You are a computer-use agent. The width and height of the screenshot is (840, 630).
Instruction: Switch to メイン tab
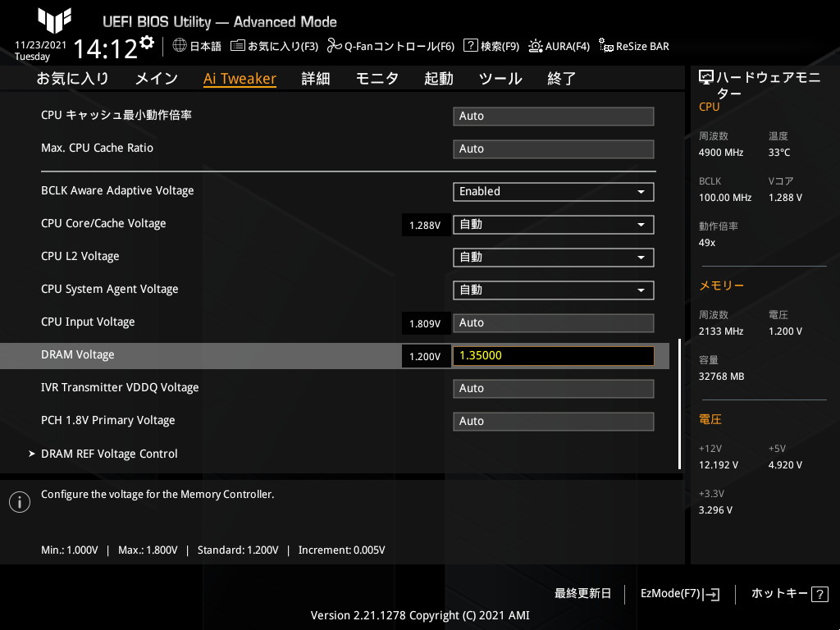point(157,79)
